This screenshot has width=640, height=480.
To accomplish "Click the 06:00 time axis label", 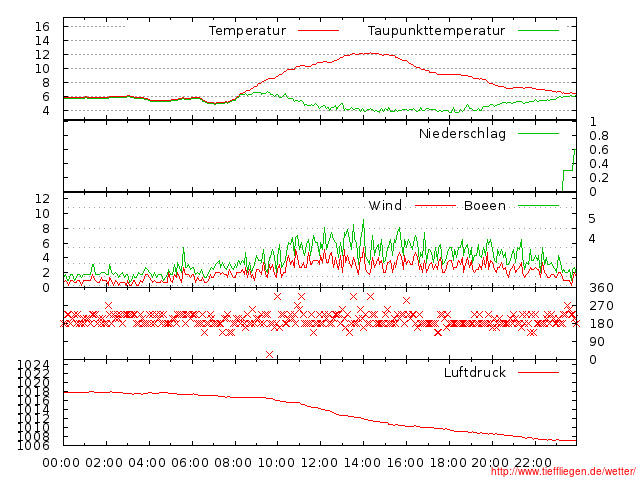I will [x=190, y=463].
